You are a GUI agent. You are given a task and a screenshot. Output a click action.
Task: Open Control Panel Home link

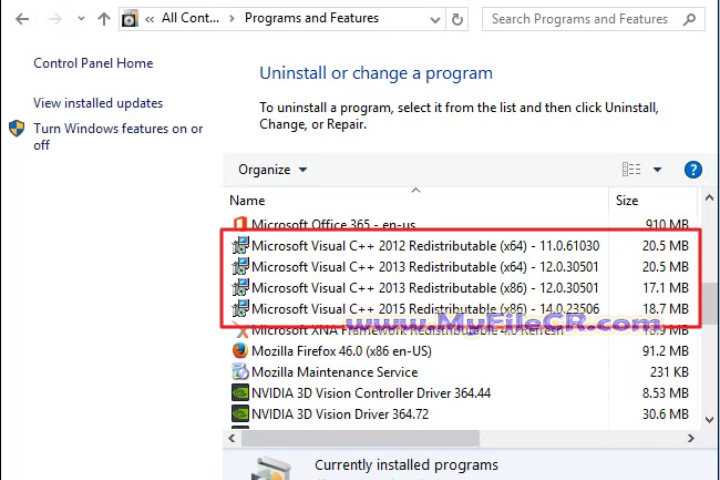tap(93, 63)
